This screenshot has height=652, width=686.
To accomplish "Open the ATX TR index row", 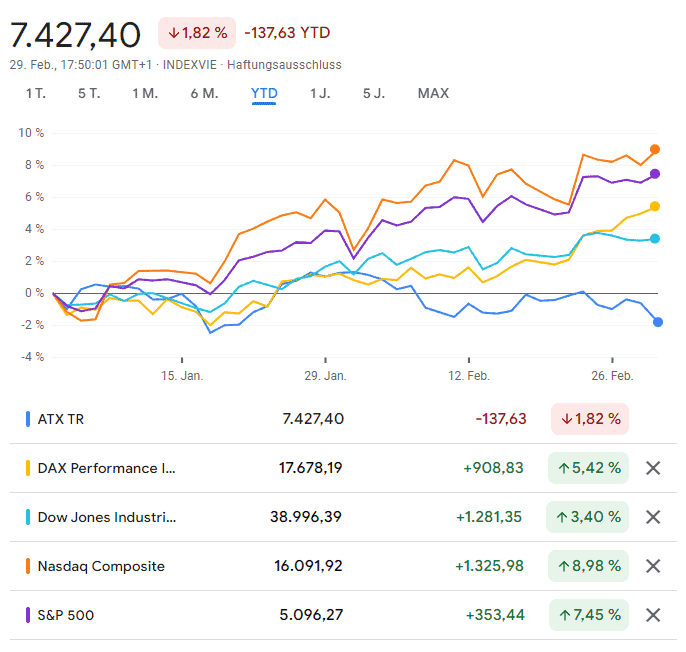I will 343,419.
